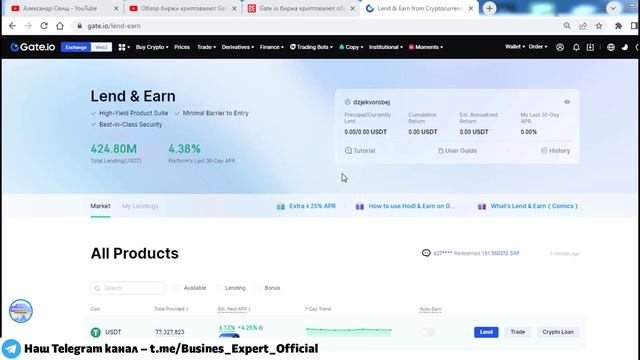640x360 pixels.
Task: Open the Tutorial link
Action: [x=360, y=151]
